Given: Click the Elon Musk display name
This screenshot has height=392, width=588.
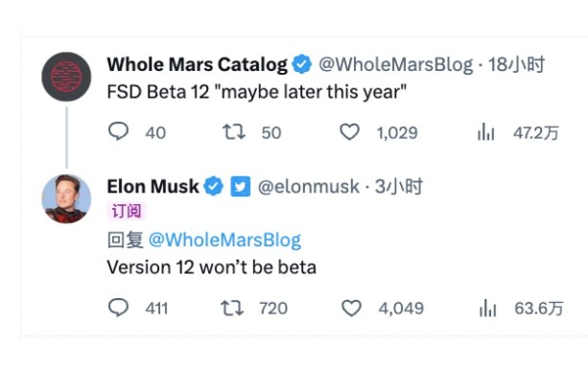Looking at the screenshot, I should (x=153, y=186).
